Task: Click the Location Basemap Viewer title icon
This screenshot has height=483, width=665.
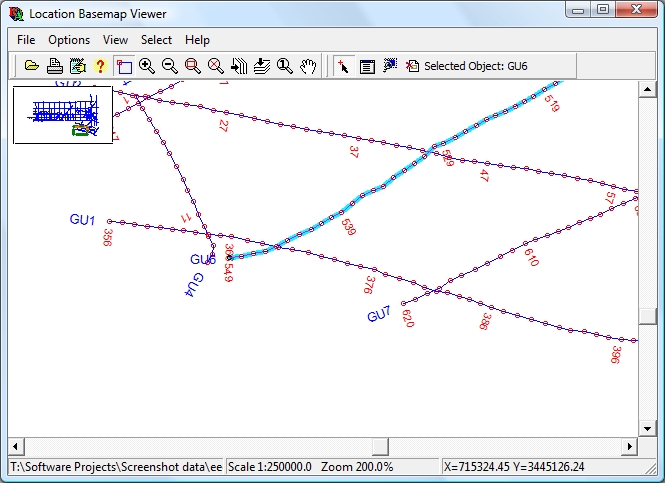Action: [17, 14]
